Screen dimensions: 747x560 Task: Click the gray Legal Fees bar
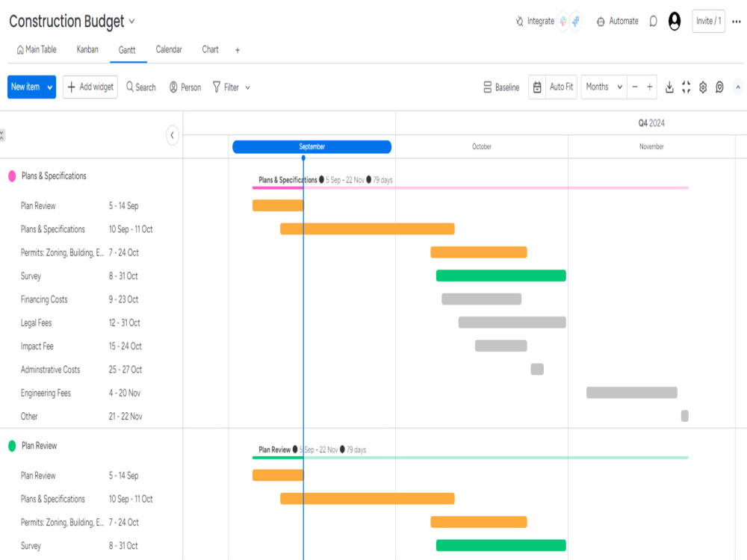click(x=512, y=323)
